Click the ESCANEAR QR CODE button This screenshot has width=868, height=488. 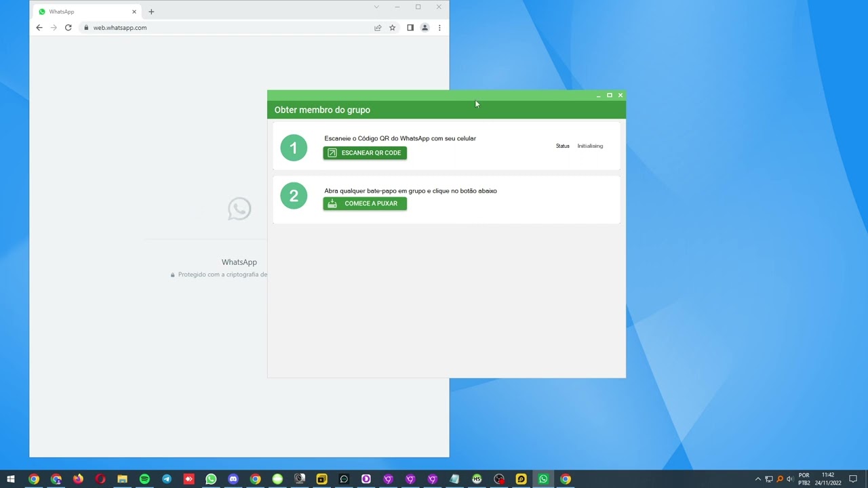click(365, 152)
